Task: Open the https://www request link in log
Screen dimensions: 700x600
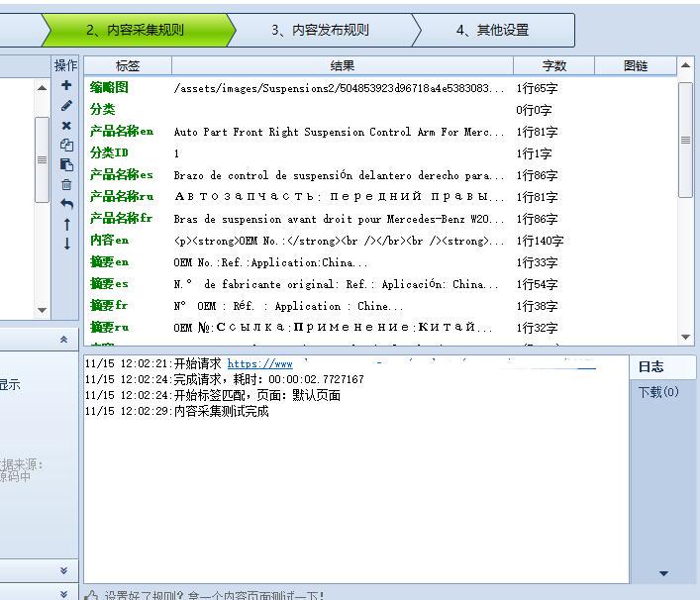Action: 259,364
